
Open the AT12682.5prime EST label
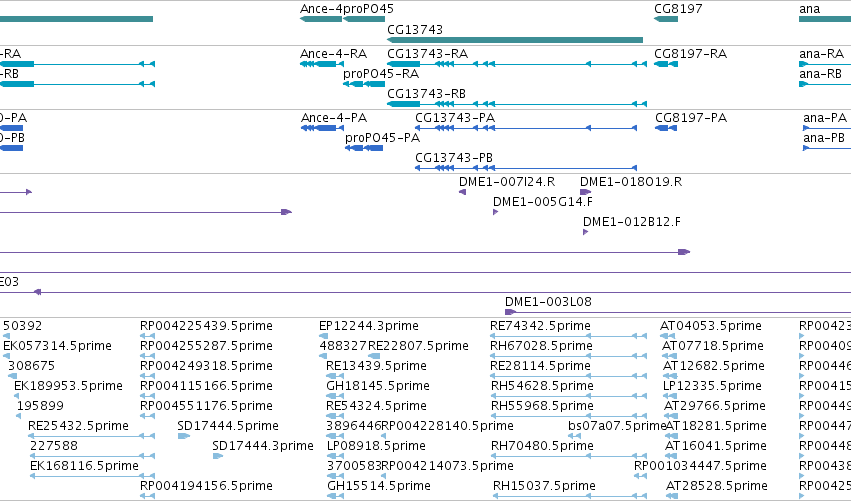coord(713,366)
